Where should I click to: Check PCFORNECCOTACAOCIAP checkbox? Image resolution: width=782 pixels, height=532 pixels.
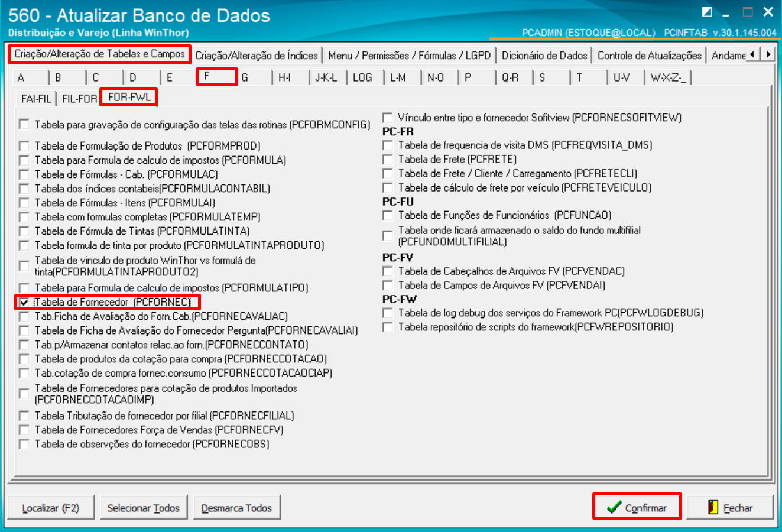click(24, 373)
